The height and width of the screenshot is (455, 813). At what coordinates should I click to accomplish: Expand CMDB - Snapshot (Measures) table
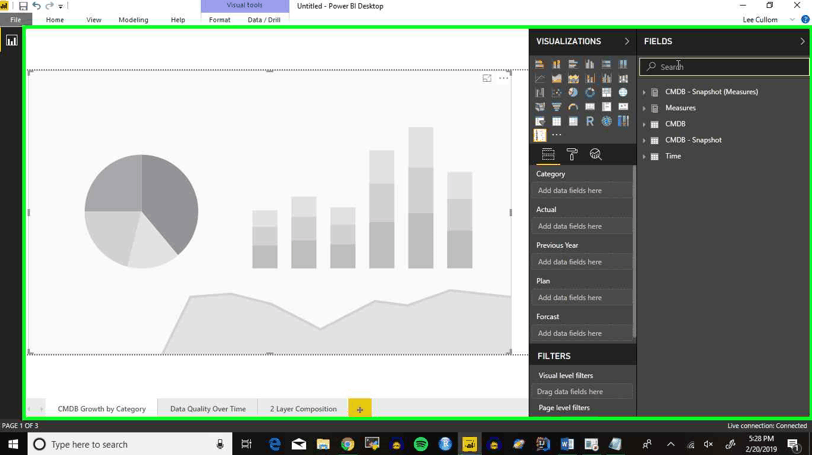[644, 92]
